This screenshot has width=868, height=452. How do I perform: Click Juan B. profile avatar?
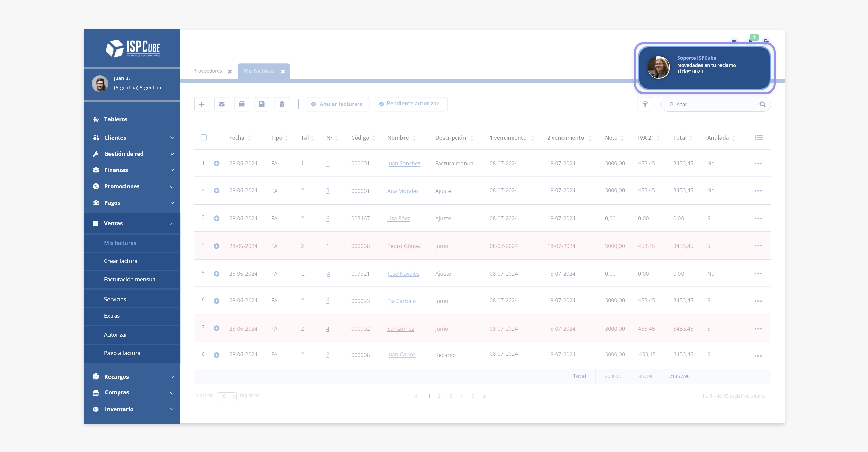100,84
